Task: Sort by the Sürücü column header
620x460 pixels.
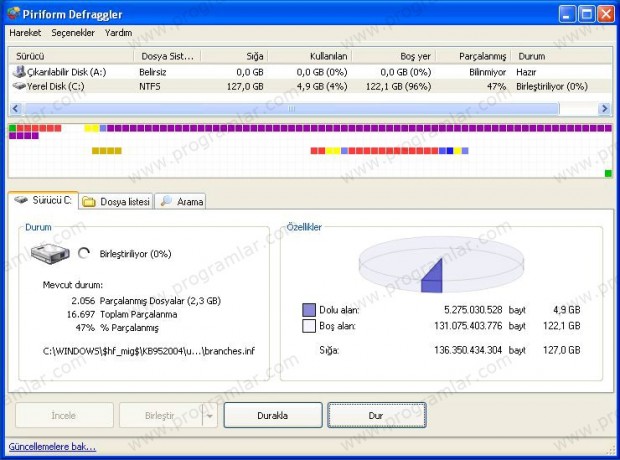Action: point(72,56)
